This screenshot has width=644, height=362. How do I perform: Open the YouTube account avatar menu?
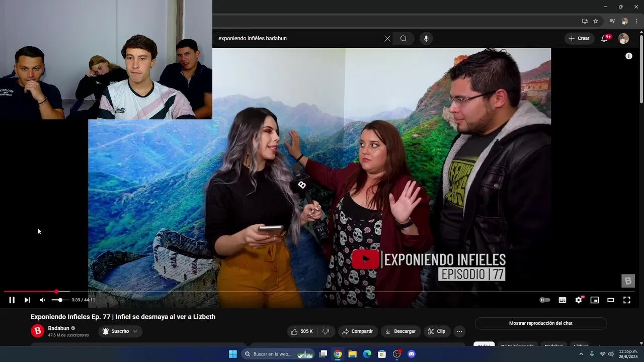624,39
